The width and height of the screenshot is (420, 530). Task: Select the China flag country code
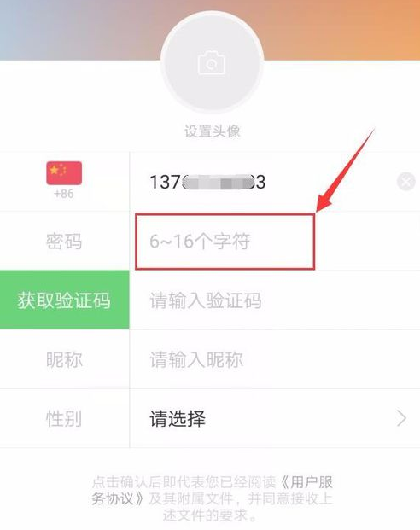coord(64,173)
